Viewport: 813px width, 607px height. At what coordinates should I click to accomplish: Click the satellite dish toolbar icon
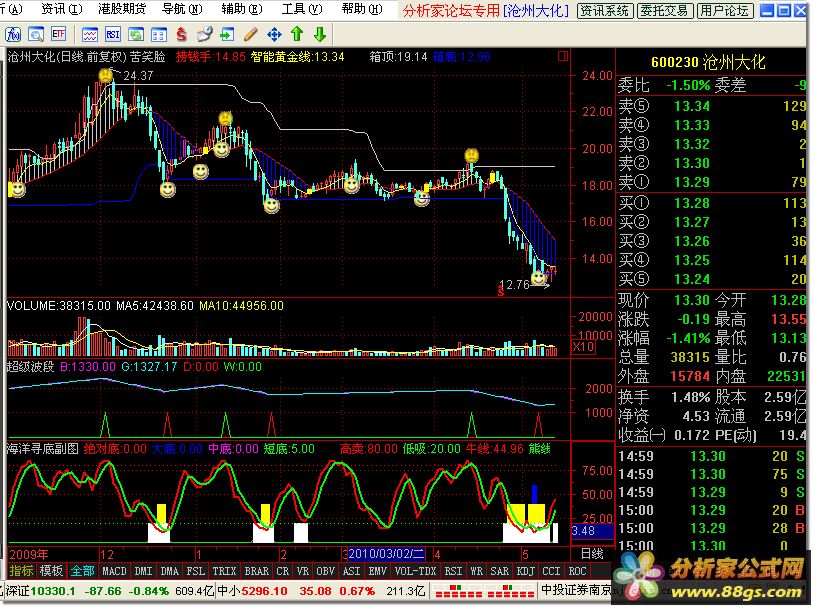click(x=205, y=35)
